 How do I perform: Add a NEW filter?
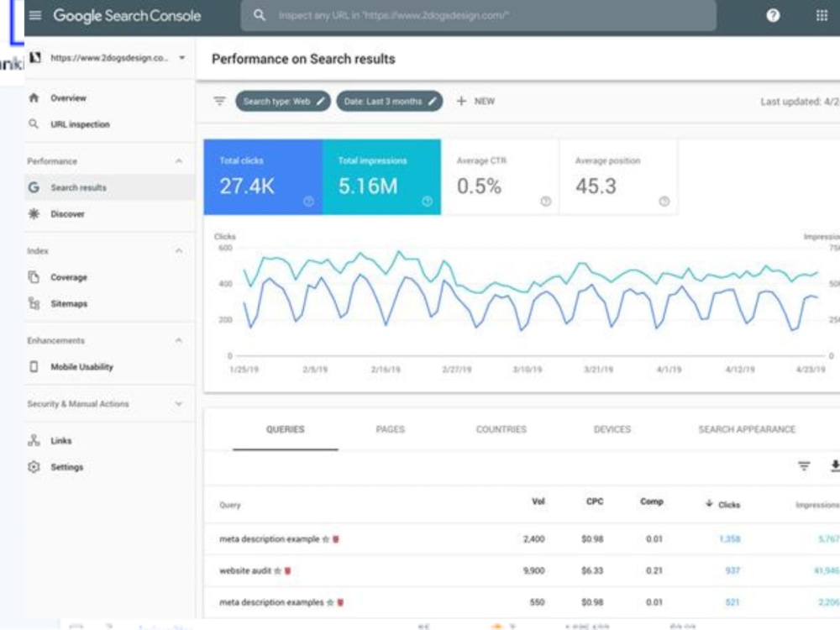(475, 101)
